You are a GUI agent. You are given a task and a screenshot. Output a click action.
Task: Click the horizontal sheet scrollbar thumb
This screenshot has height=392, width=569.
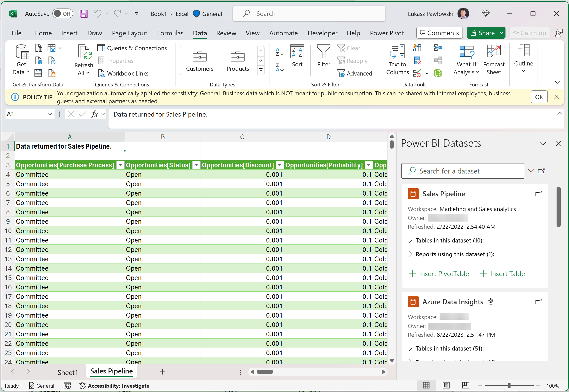[265, 372]
